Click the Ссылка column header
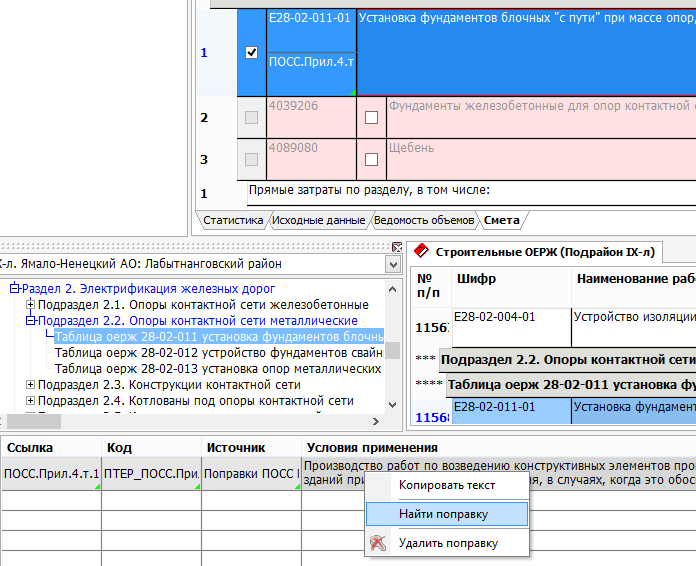Image resolution: width=696 pixels, height=566 pixels. coord(51,447)
